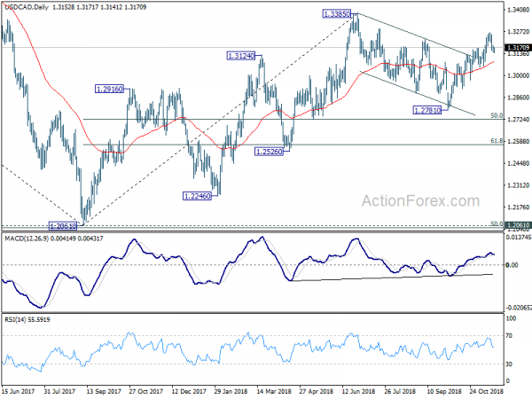The image size is (532, 399).
Task: Click the 10 Sep 2018 date label
Action: coord(444,391)
